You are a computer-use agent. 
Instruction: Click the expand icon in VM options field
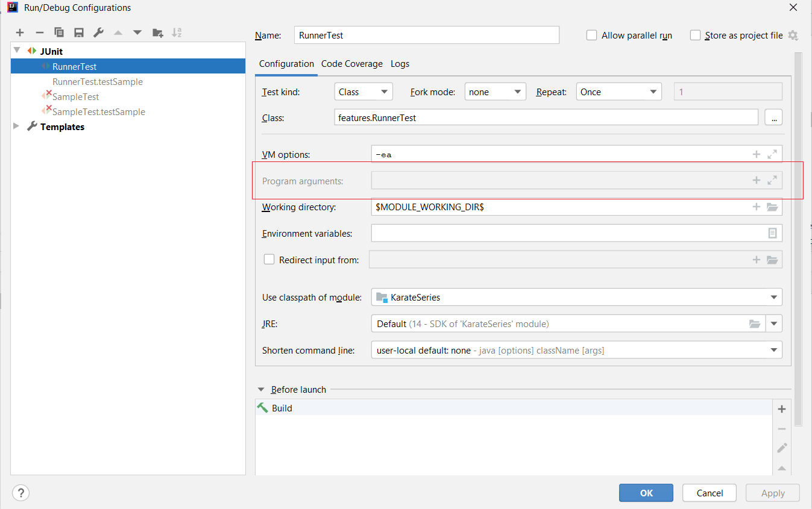tap(772, 154)
